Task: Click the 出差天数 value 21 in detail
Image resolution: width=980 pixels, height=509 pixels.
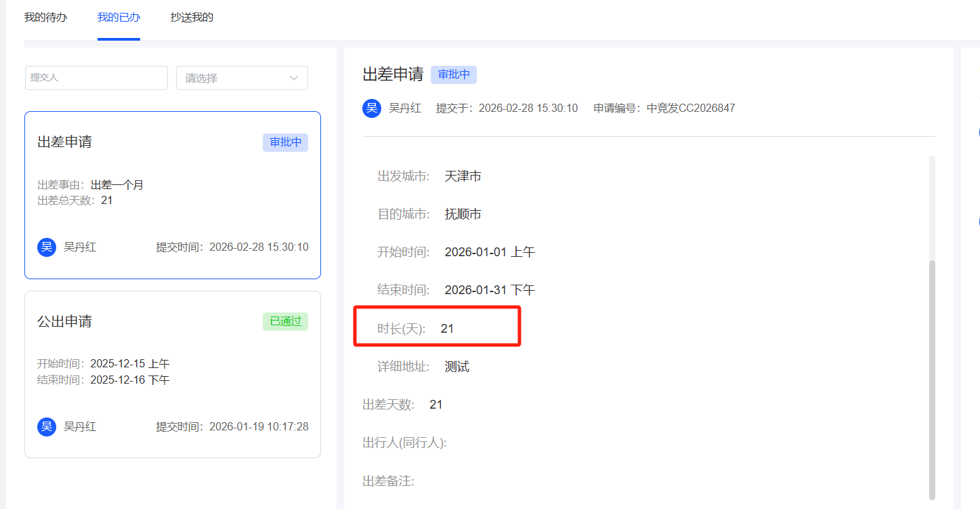Action: (x=436, y=405)
